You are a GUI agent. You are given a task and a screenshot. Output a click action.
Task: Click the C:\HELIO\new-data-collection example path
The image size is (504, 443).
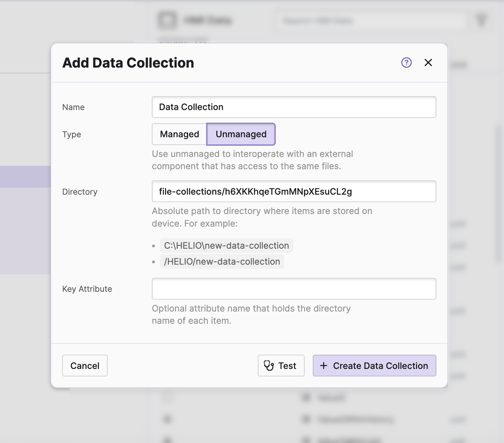pyautogui.click(x=226, y=246)
